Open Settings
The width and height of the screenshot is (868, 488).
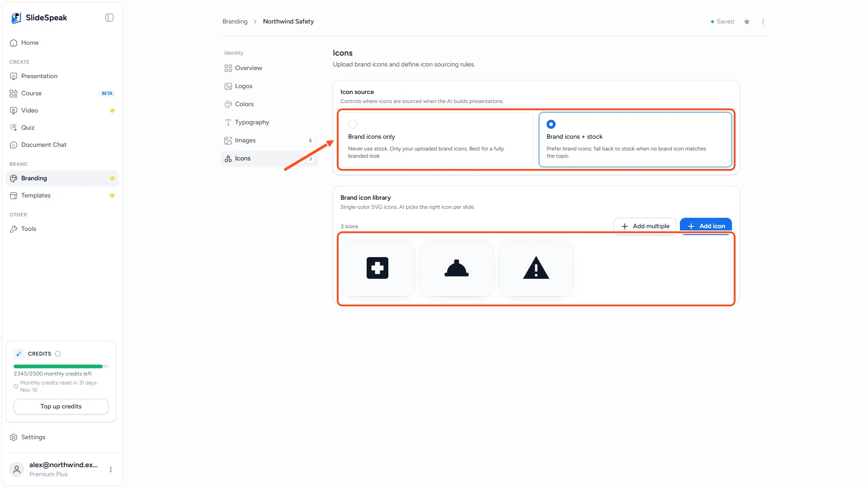click(x=62, y=437)
